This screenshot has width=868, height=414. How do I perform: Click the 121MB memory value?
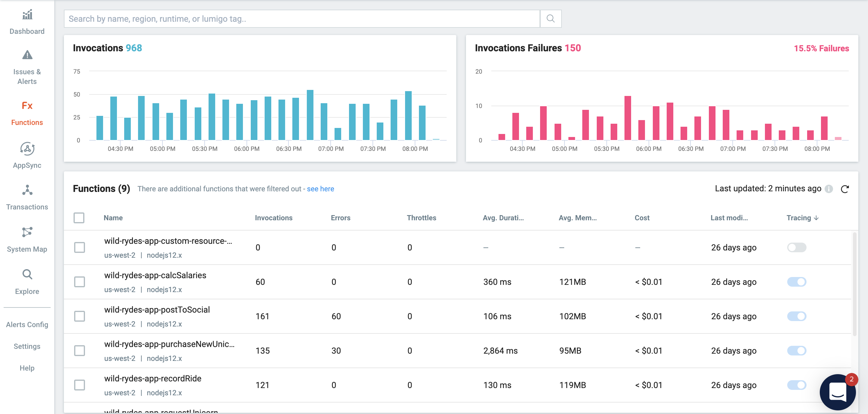[573, 282]
